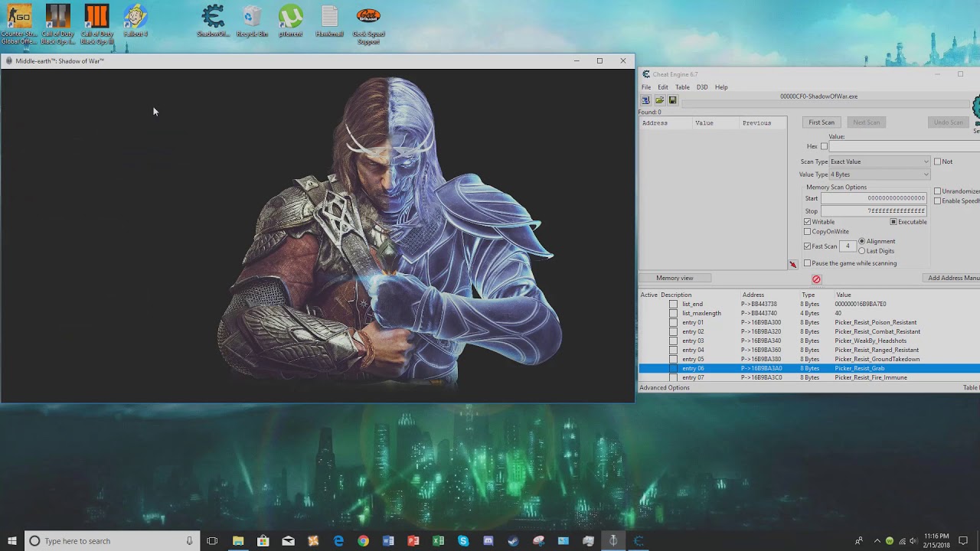The height and width of the screenshot is (551, 980).
Task: Toggle the Fast Scan checkbox
Action: [x=807, y=246]
